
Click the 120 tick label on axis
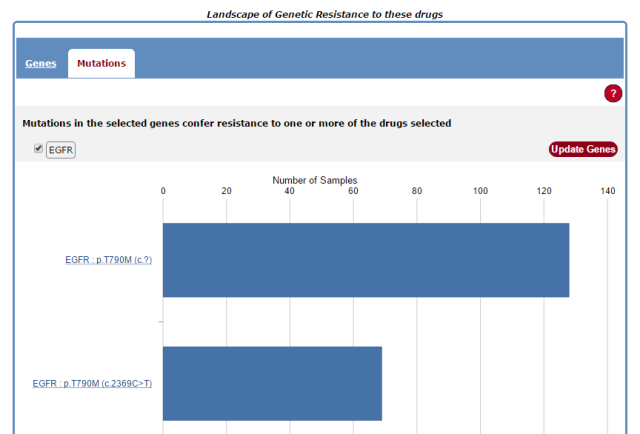coord(544,191)
